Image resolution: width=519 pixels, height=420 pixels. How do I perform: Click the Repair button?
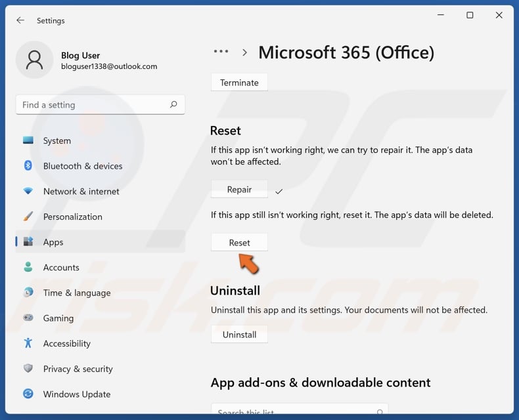pyautogui.click(x=239, y=190)
